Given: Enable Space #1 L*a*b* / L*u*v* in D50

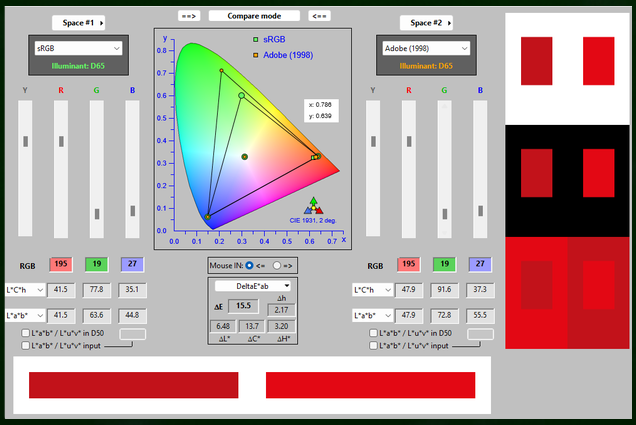Looking at the screenshot, I should click(26, 333).
